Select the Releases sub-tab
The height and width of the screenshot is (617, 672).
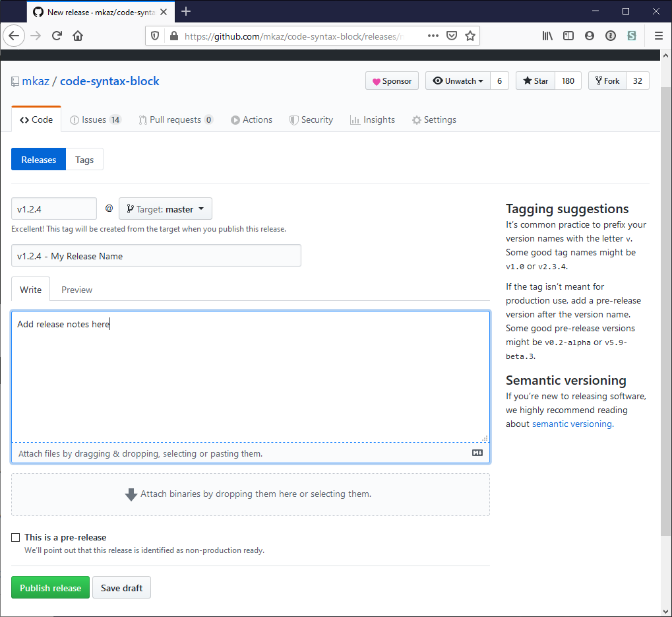pyautogui.click(x=38, y=160)
